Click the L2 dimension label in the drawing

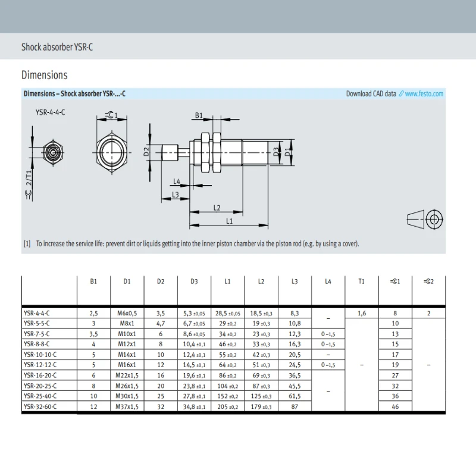tap(217, 208)
